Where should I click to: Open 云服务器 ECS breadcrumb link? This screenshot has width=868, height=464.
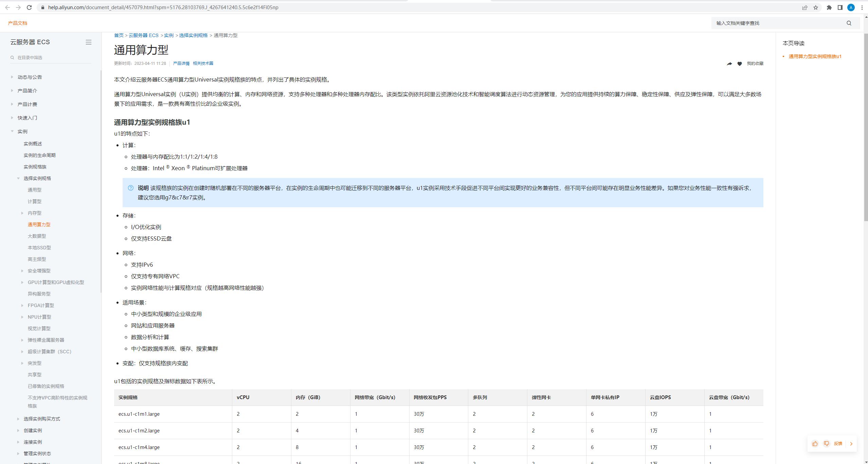pyautogui.click(x=143, y=35)
